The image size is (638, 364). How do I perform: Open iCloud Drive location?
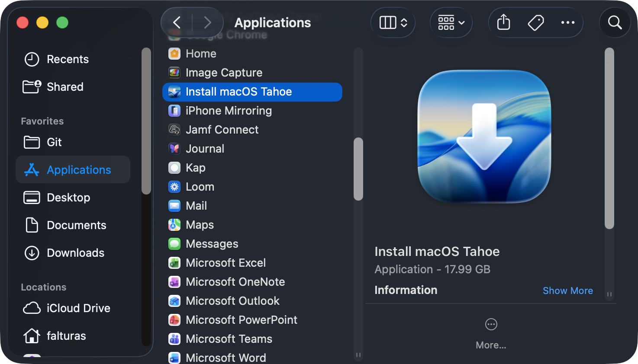tap(78, 308)
